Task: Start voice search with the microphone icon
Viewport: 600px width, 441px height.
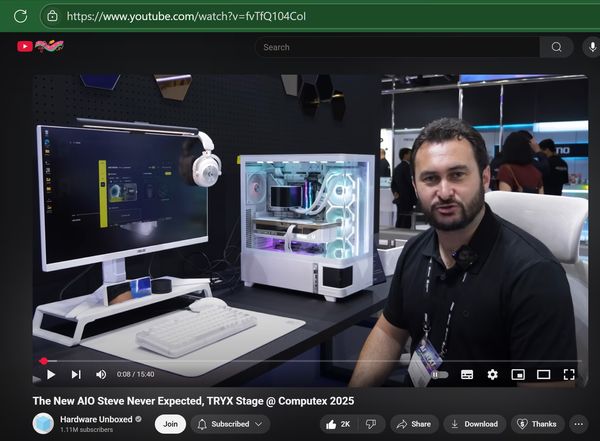Action: pyautogui.click(x=592, y=47)
